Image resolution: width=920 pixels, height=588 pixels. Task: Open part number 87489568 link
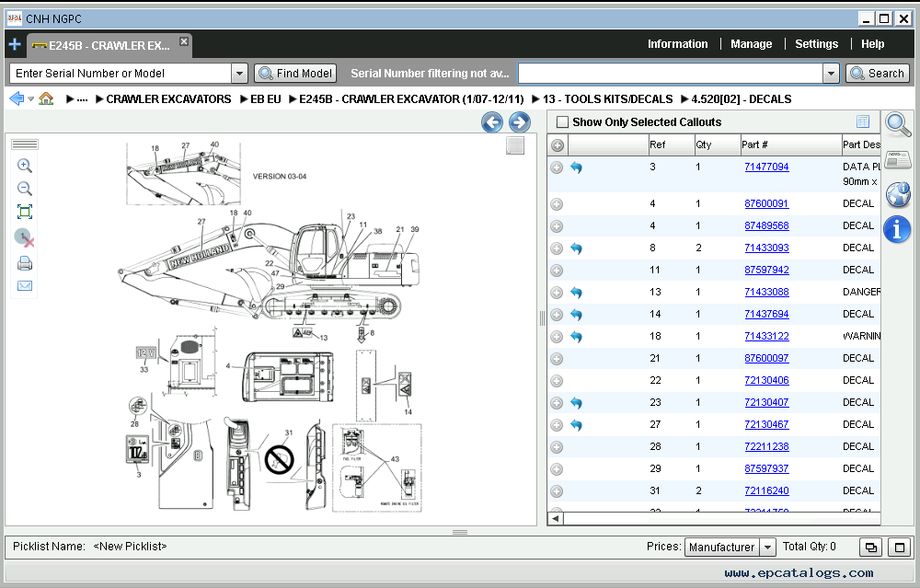tap(766, 226)
